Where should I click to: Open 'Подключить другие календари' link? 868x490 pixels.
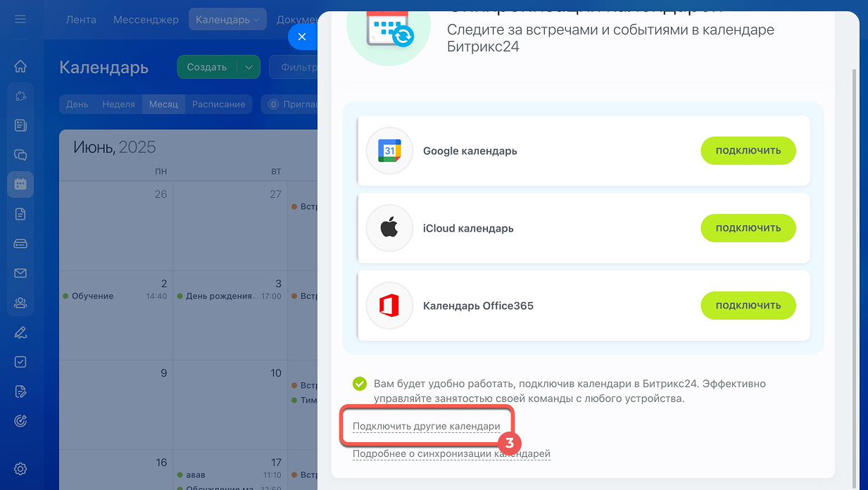point(426,426)
